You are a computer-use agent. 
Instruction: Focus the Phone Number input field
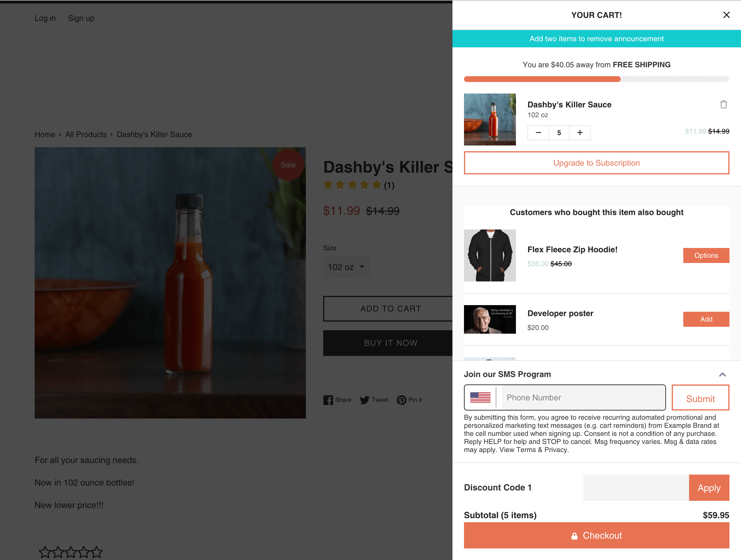[583, 397]
